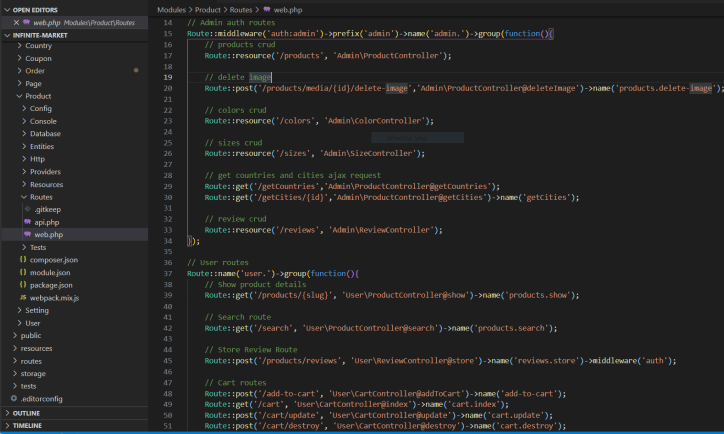The width and height of the screenshot is (724, 434).
Task: Click 'getCities' route name on line 30
Action: [546, 197]
